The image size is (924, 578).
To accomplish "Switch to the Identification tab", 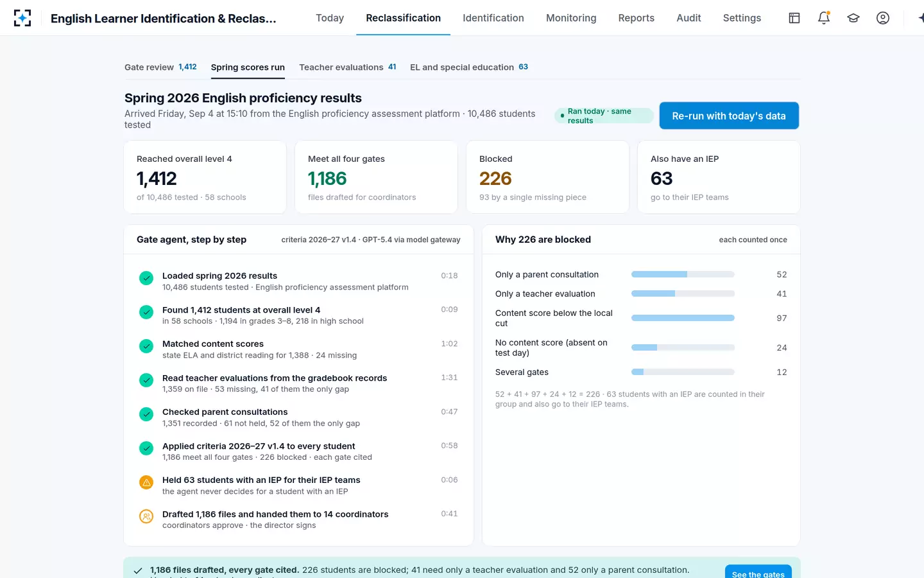I will 493,18.
